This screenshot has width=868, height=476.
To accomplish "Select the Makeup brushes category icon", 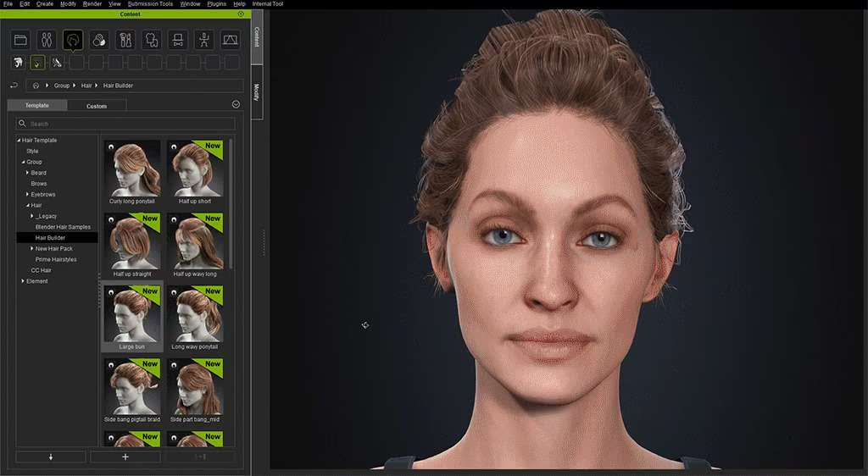I will click(125, 40).
